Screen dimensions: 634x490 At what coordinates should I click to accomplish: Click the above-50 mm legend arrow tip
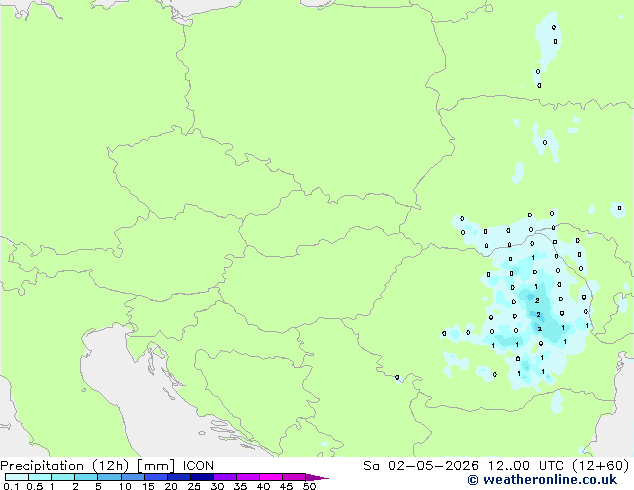click(317, 477)
